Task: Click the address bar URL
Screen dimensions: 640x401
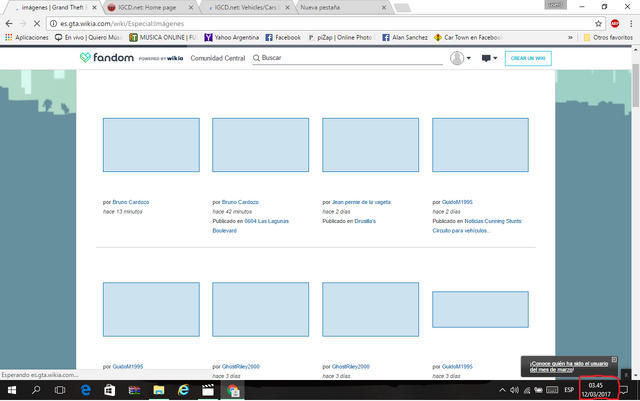Action: click(122, 24)
